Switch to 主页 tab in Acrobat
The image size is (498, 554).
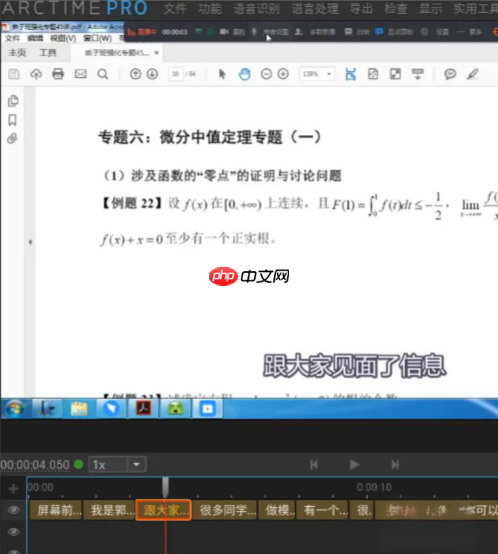coord(17,53)
